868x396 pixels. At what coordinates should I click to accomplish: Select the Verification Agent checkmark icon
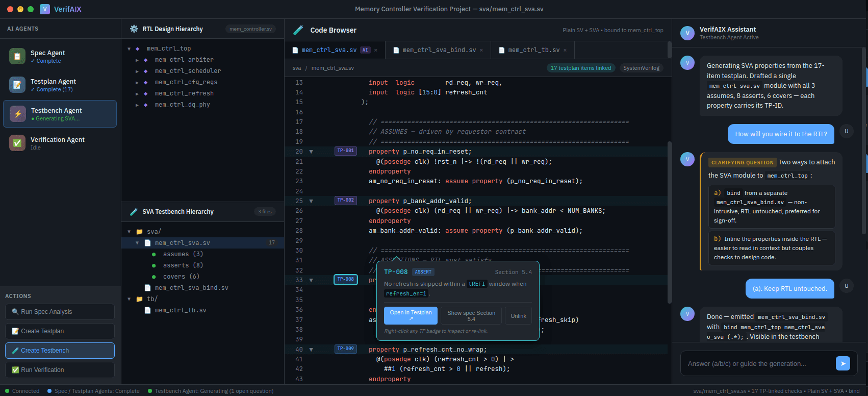[17, 143]
